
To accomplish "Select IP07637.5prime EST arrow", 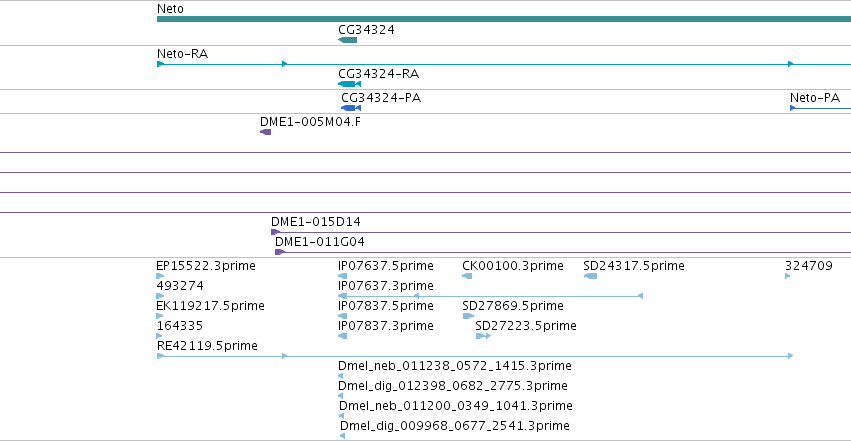I will (342, 276).
